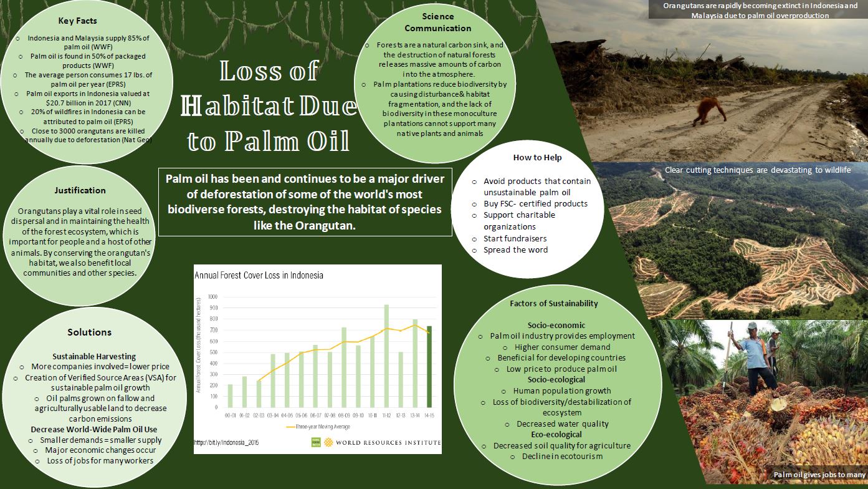Screen dimensions: 868x489
Task: Open the Science Communication section
Action: pos(437,22)
